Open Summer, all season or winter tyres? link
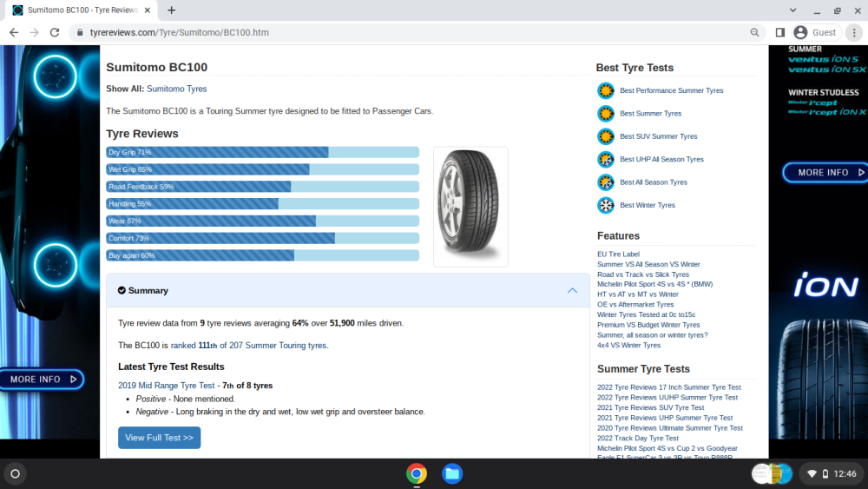This screenshot has width=868, height=489. (652, 335)
